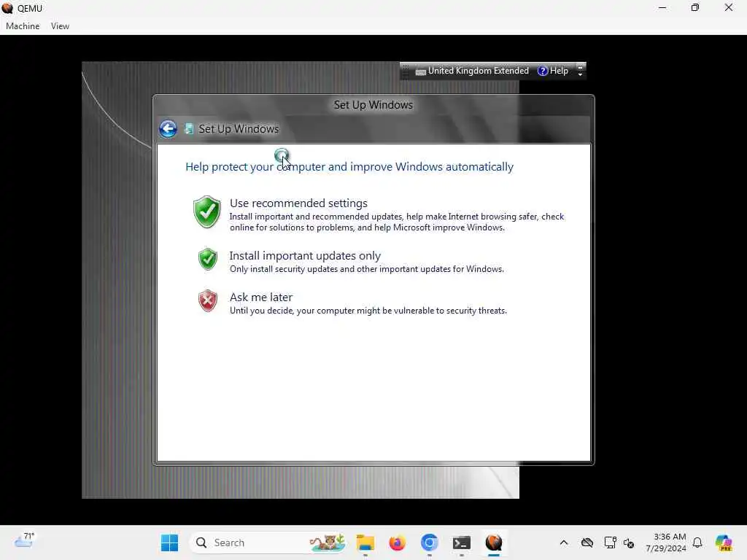747x560 pixels.
Task: Open the Help question mark icon
Action: (x=542, y=71)
